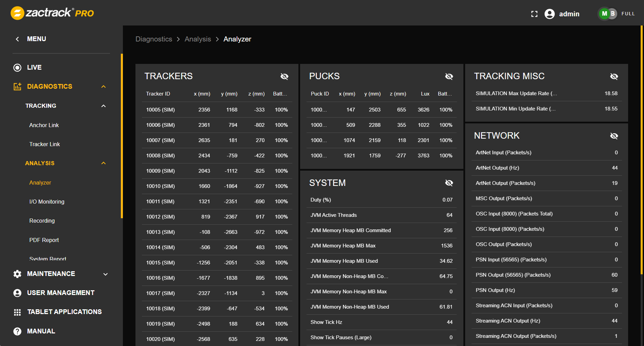Click the Tablet Applications grid icon

[x=17, y=312]
